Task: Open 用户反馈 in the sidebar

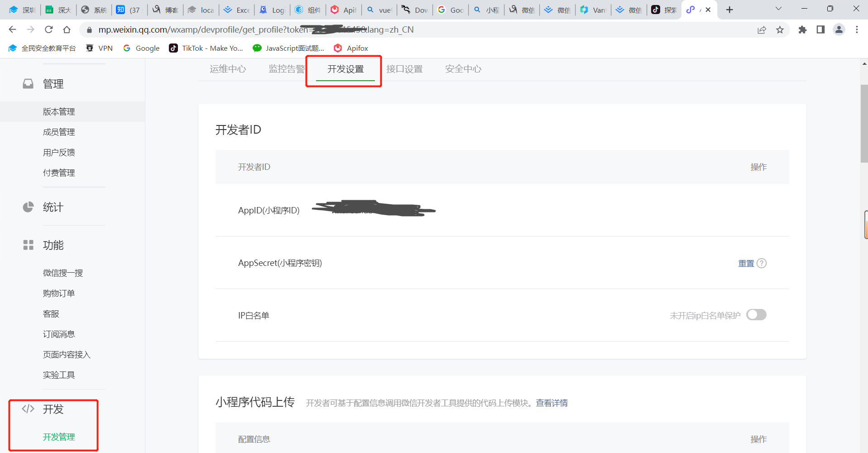Action: tap(59, 153)
